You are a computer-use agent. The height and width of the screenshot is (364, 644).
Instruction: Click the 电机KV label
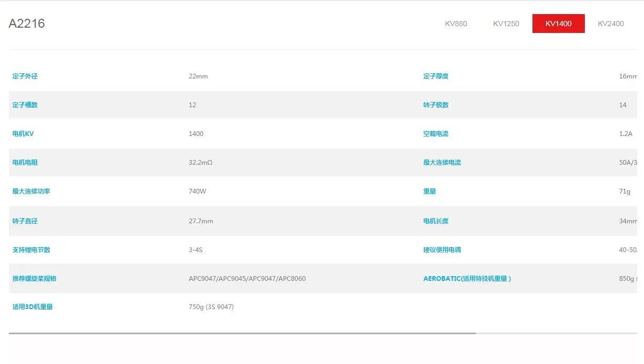pyautogui.click(x=23, y=134)
